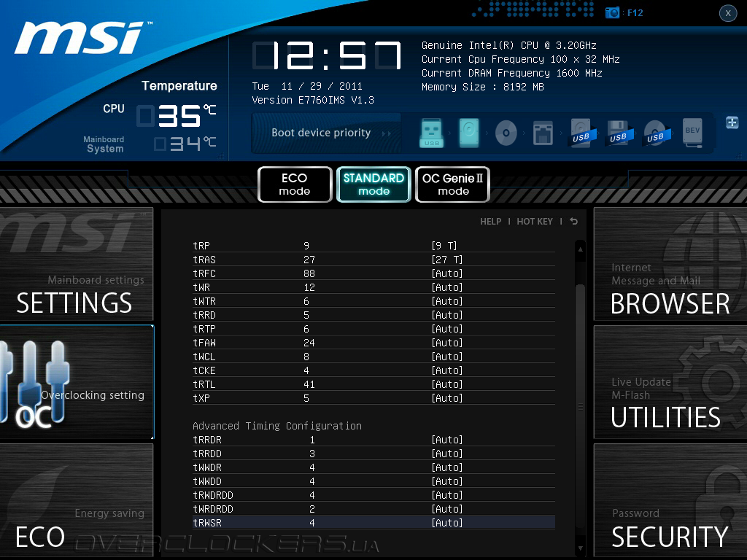Screen dimensions: 747x560
Task: Select the tCKE row label
Action: coord(204,370)
